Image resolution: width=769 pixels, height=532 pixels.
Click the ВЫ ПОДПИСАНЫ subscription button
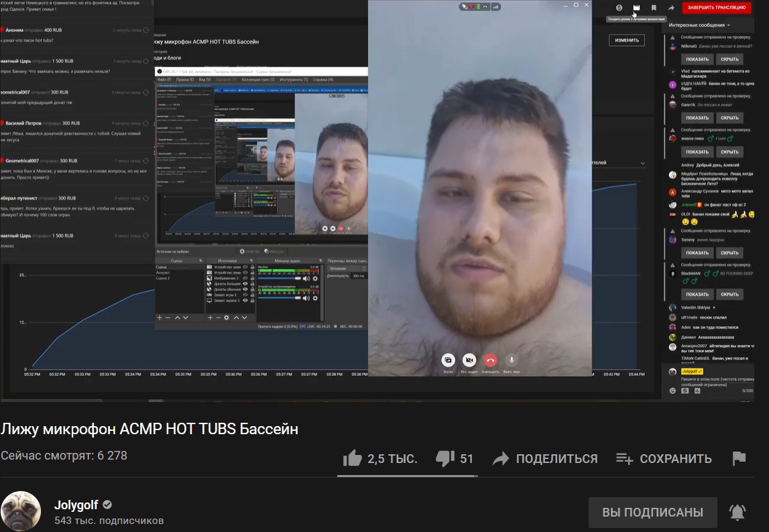(653, 513)
